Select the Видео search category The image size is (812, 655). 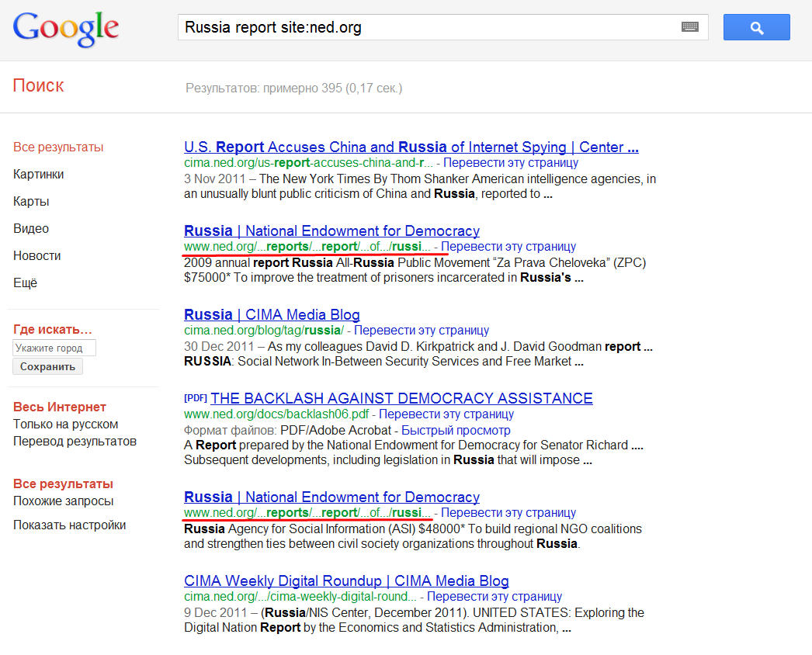[x=31, y=228]
